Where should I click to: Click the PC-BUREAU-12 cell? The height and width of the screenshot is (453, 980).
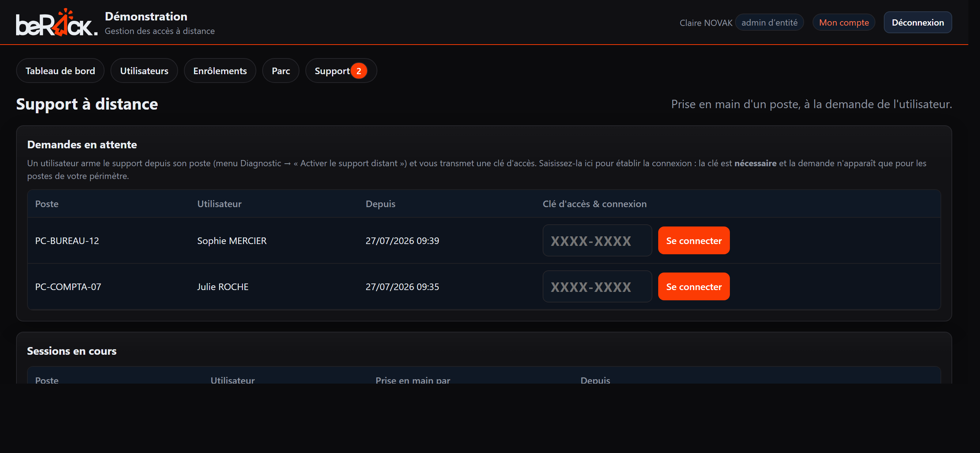(67, 240)
